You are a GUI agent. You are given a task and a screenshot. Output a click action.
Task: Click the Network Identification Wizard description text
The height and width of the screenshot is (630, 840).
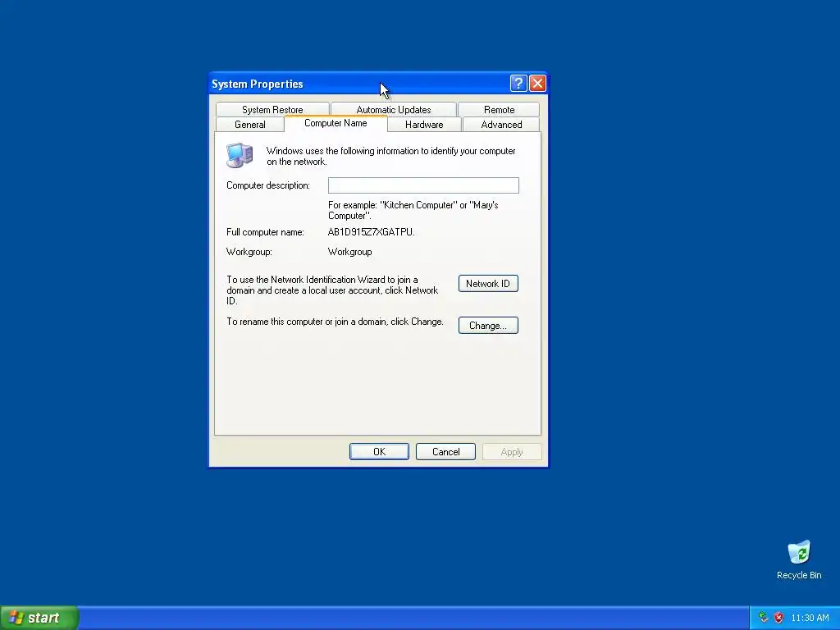click(332, 290)
